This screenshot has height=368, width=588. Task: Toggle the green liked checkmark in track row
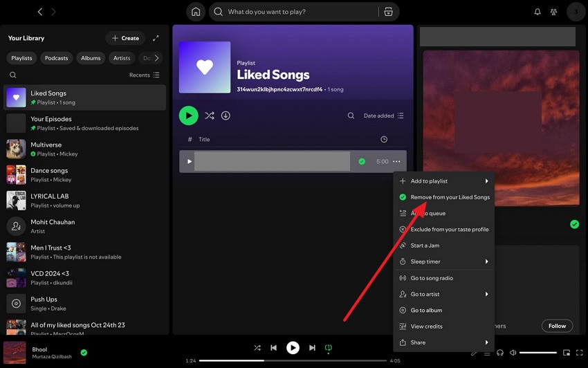click(362, 162)
